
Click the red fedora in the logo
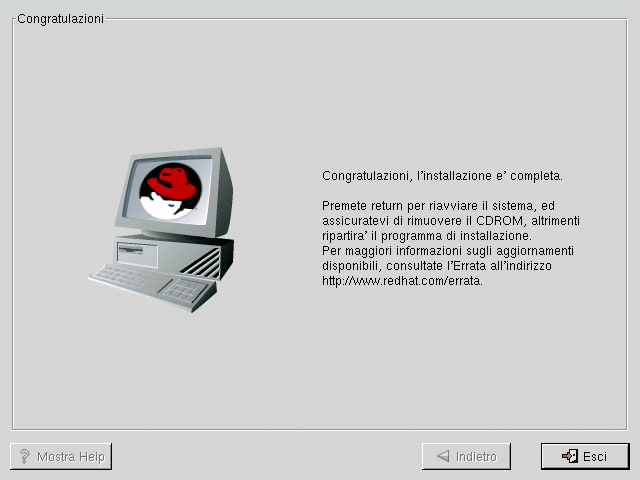pyautogui.click(x=172, y=182)
